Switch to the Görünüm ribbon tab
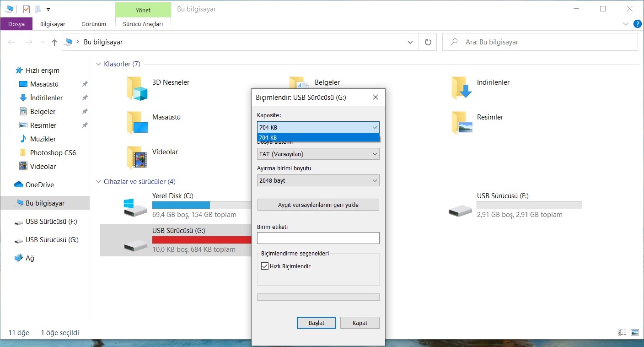This screenshot has width=644, height=347. 94,24
